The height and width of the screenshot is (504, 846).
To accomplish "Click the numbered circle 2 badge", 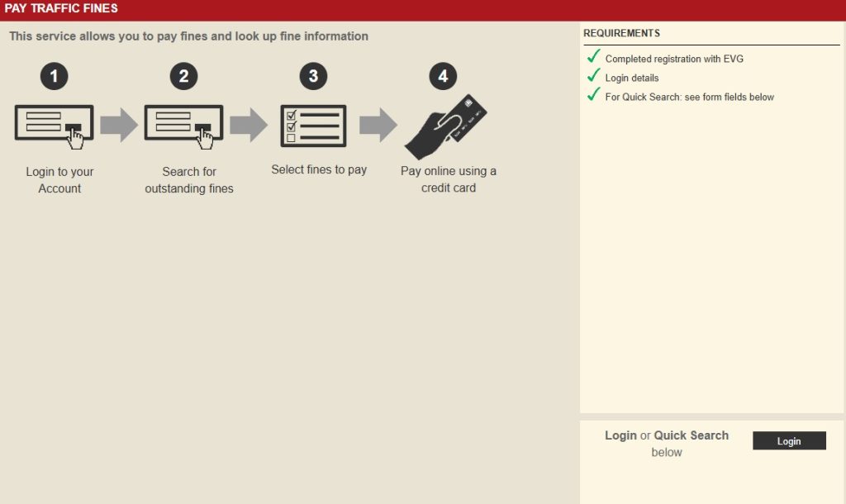I will tap(183, 75).
